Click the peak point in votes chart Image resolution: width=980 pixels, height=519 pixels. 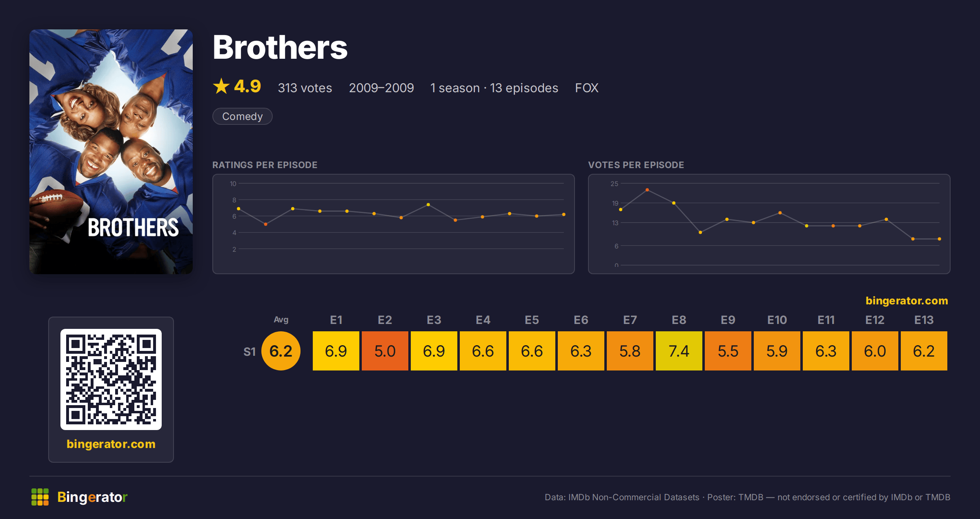(647, 190)
